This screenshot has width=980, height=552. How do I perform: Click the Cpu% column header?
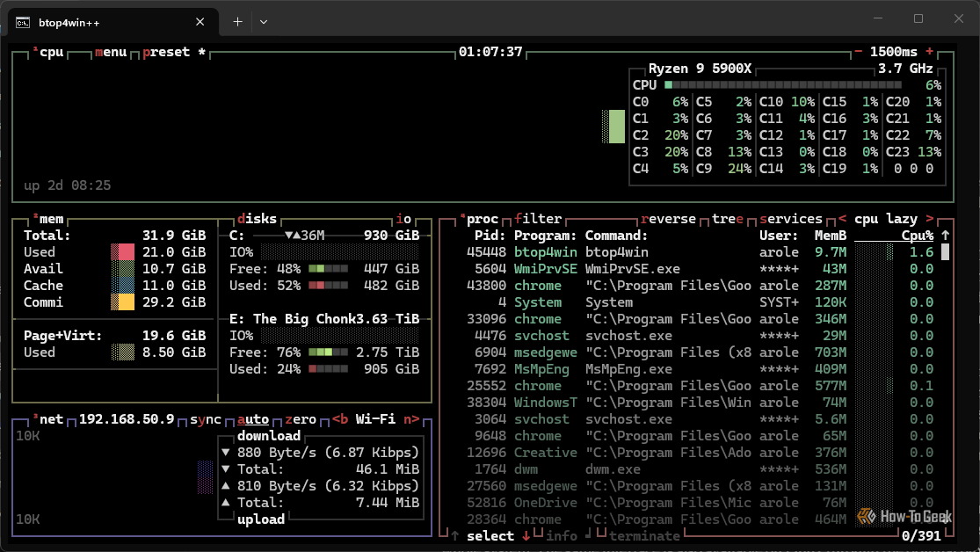pos(918,236)
